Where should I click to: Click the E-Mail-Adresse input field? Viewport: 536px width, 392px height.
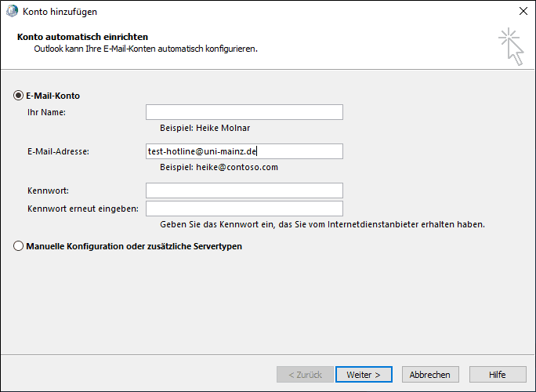tap(244, 151)
